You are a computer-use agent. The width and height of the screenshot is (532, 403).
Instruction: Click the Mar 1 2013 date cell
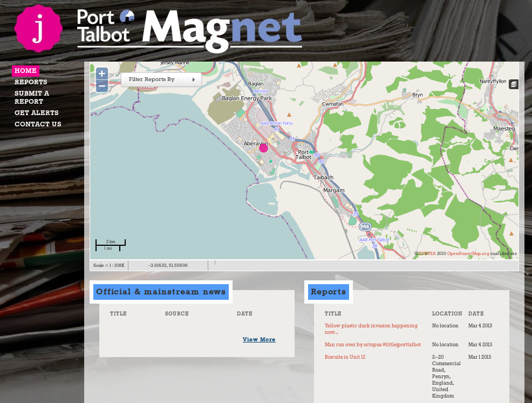pyautogui.click(x=480, y=357)
